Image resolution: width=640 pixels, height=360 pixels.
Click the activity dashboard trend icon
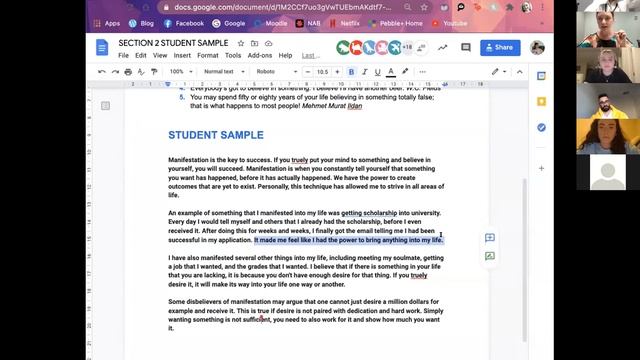click(442, 48)
